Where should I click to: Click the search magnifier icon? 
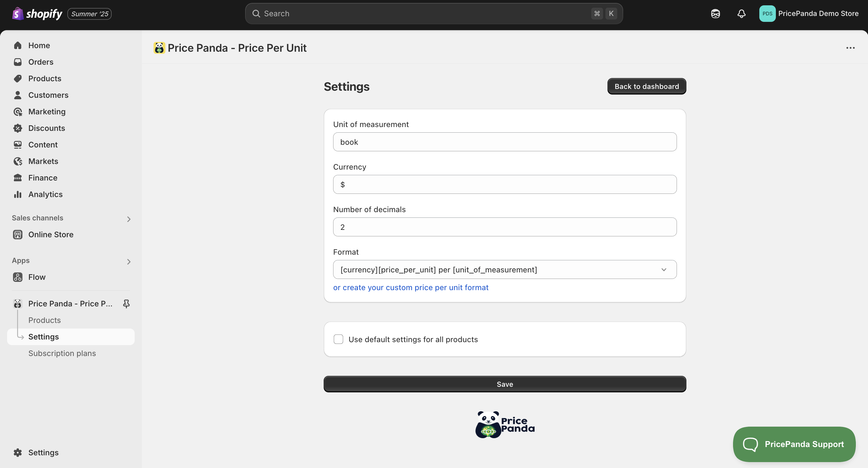256,14
